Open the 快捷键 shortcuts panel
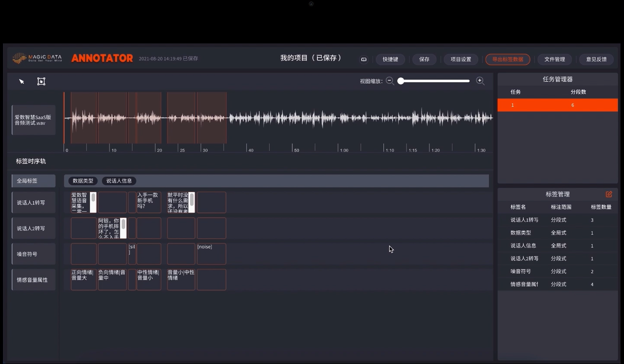Image resolution: width=624 pixels, height=364 pixels. pyautogui.click(x=390, y=59)
